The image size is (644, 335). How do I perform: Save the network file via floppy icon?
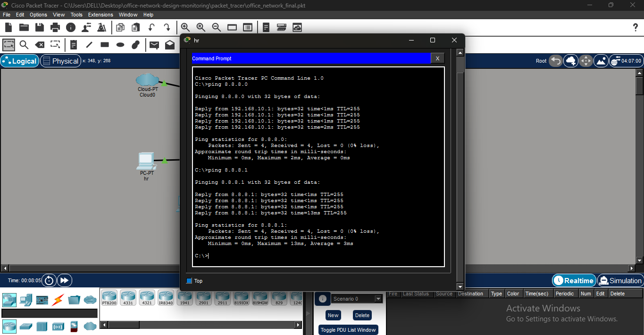point(40,27)
